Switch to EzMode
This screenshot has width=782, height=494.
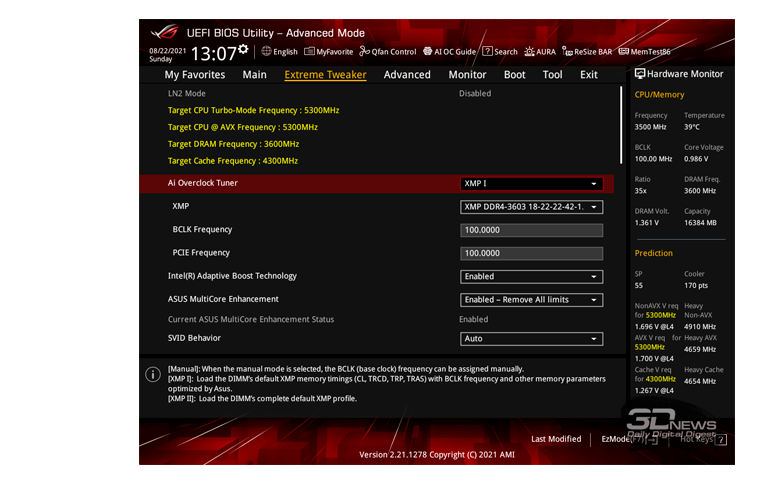point(629,439)
